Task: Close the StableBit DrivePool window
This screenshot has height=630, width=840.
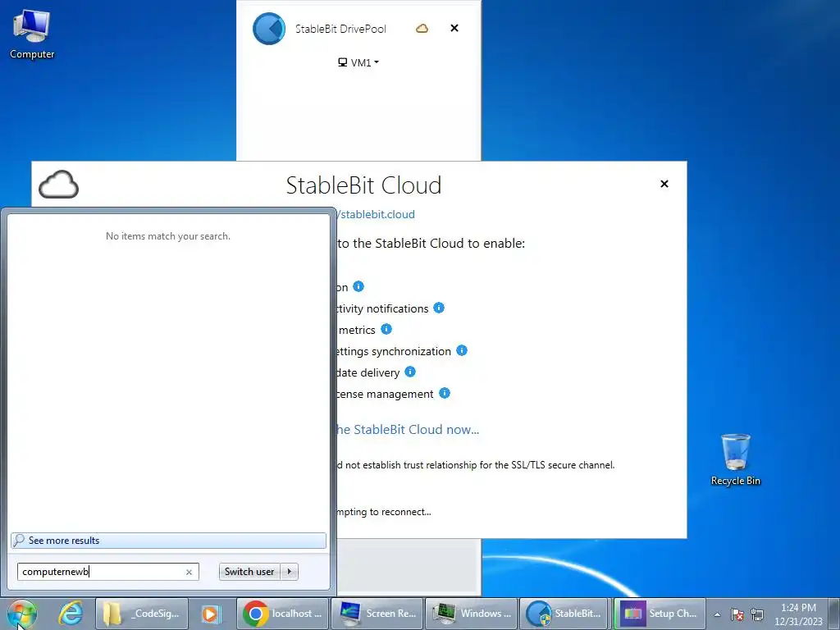Action: tap(454, 28)
